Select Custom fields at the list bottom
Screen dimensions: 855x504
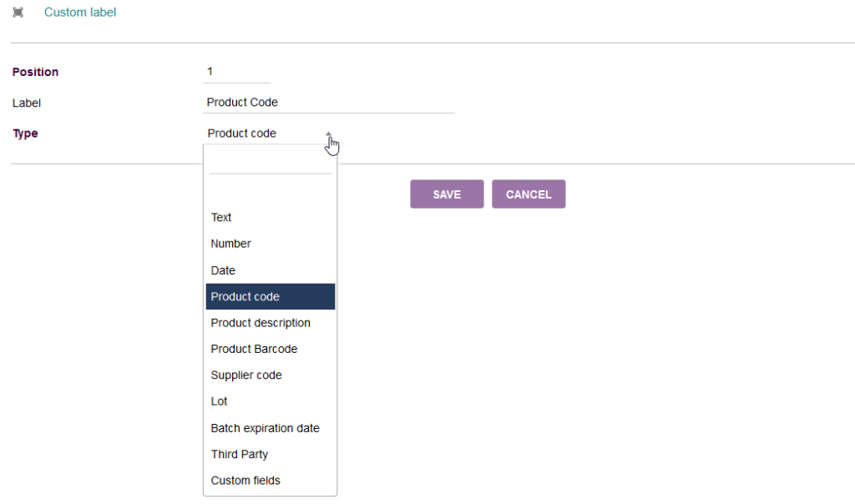click(x=245, y=481)
